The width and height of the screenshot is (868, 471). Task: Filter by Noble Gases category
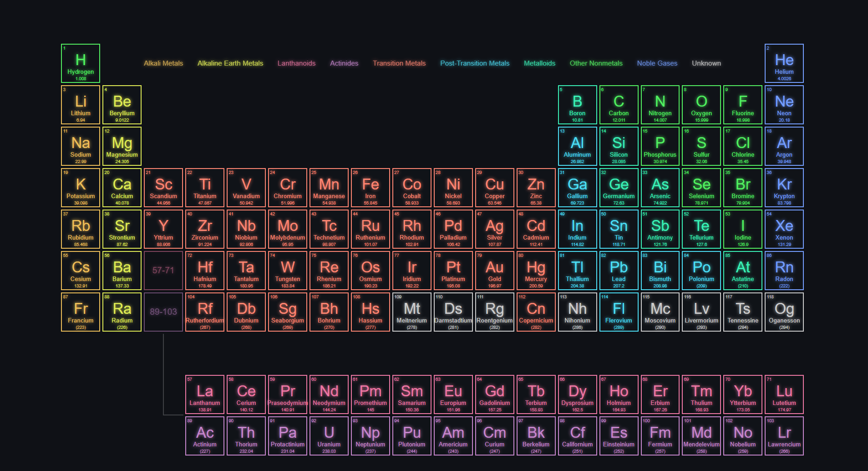657,63
